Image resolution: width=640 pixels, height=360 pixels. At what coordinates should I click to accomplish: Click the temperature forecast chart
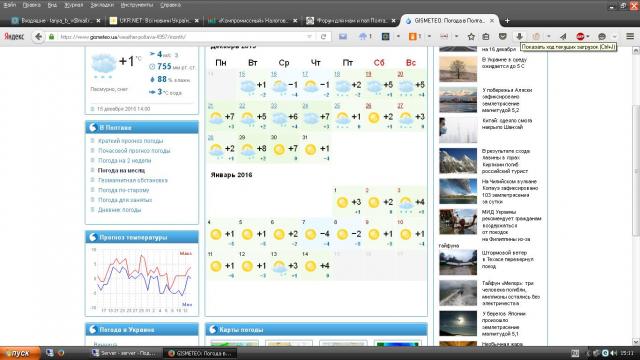142,280
